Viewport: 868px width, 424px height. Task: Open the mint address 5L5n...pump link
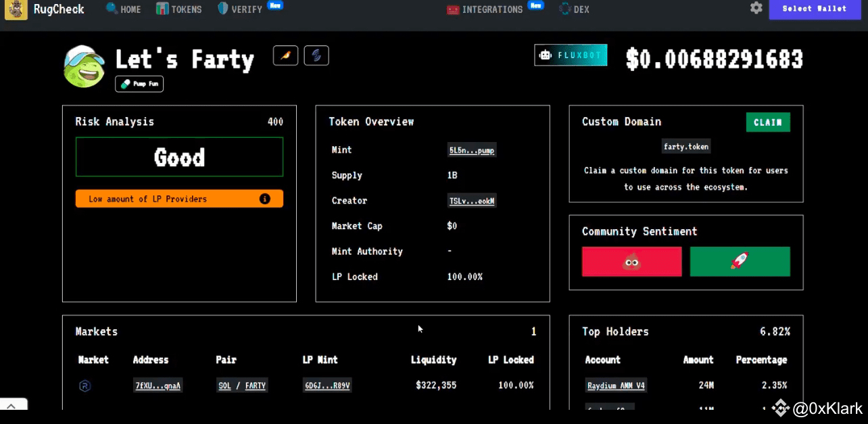click(x=472, y=151)
